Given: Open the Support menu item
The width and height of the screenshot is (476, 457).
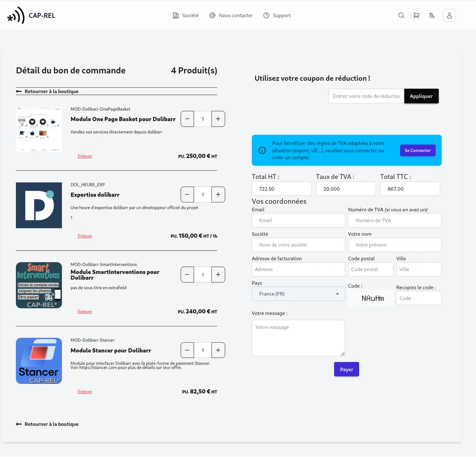Looking at the screenshot, I should click(x=277, y=15).
